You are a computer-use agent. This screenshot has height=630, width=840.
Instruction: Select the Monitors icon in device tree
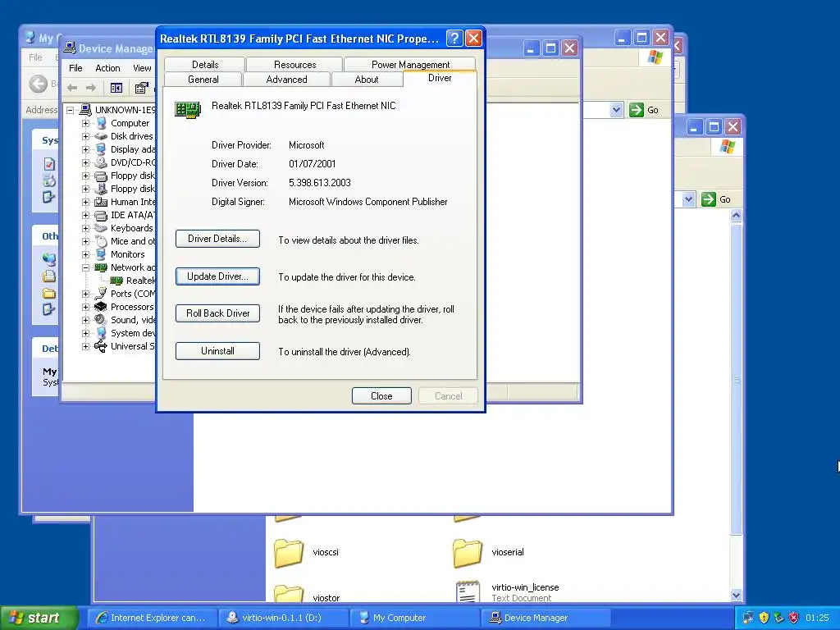tap(101, 254)
